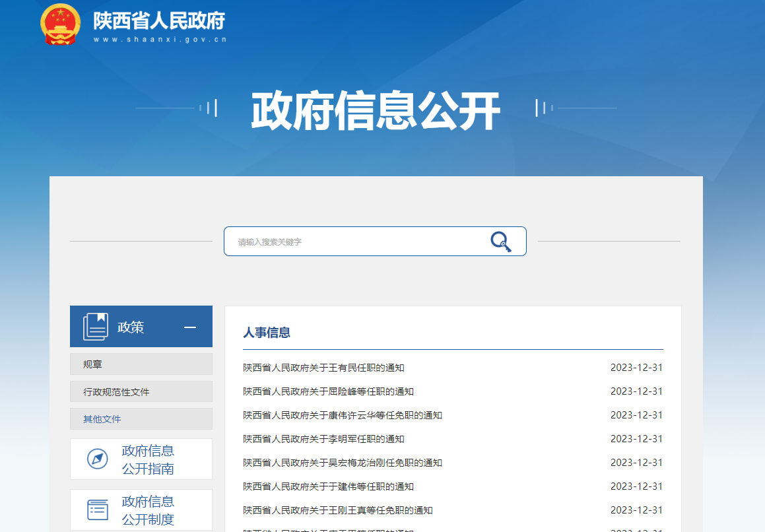The width and height of the screenshot is (765, 532).
Task: Click the magnifying glass search icon
Action: tap(500, 242)
